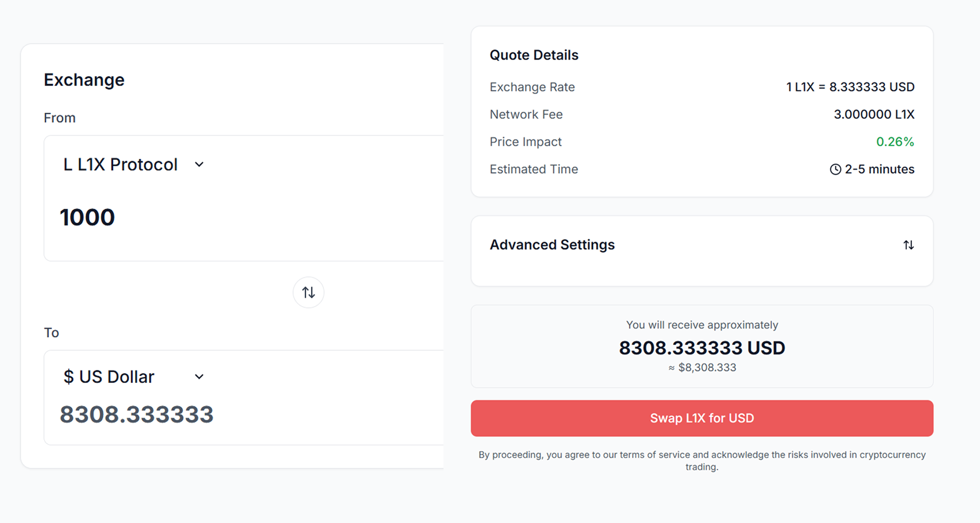This screenshot has height=523, width=980.
Task: Click the dollar sign currency icon
Action: click(x=69, y=377)
